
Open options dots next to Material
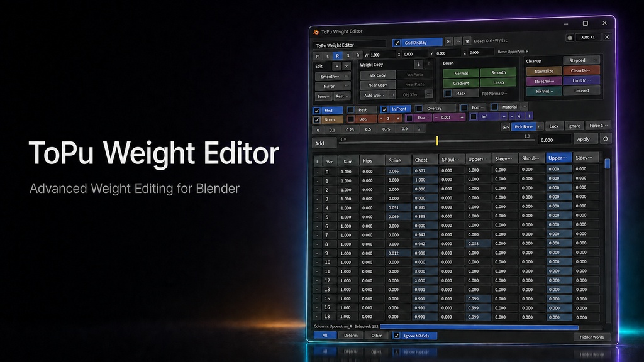[524, 107]
